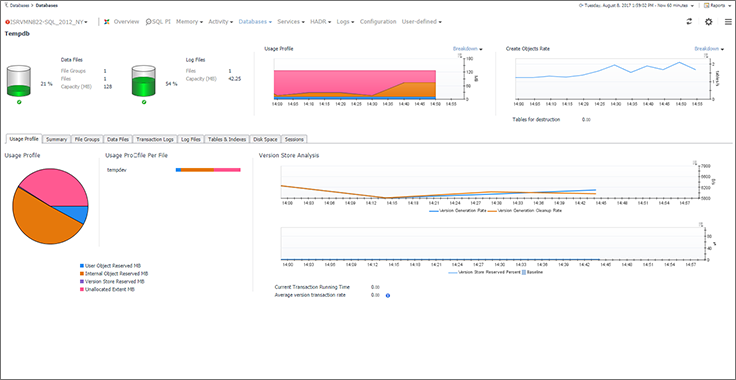
Task: Click resize icon on version generation chart
Action: click(696, 163)
